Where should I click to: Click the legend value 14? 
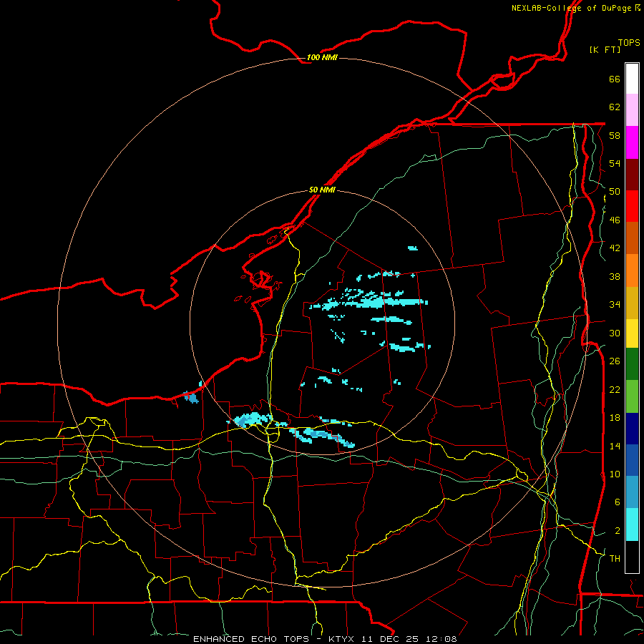615,446
